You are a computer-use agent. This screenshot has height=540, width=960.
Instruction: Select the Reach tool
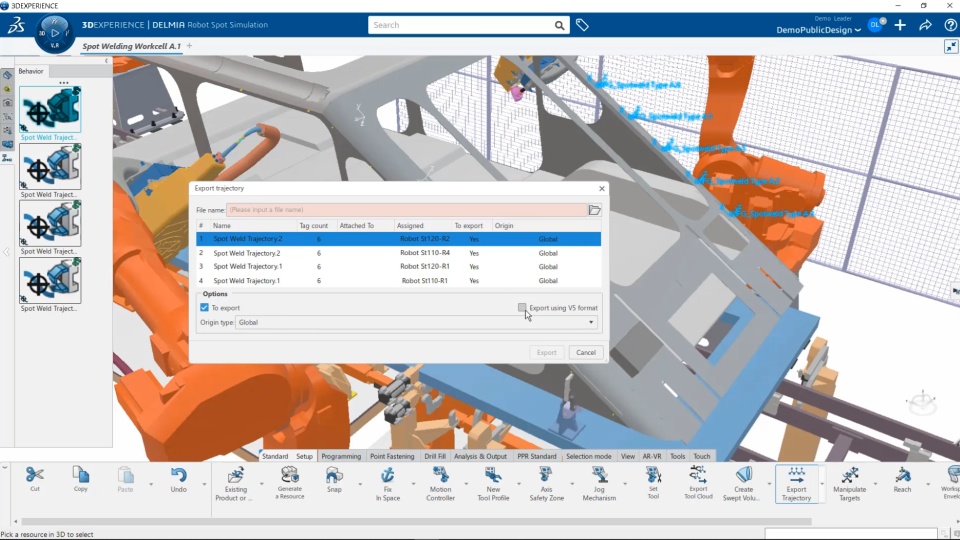902,479
